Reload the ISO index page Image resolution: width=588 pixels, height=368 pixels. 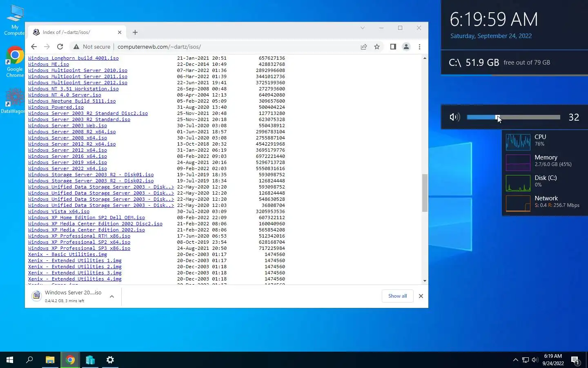tap(60, 47)
